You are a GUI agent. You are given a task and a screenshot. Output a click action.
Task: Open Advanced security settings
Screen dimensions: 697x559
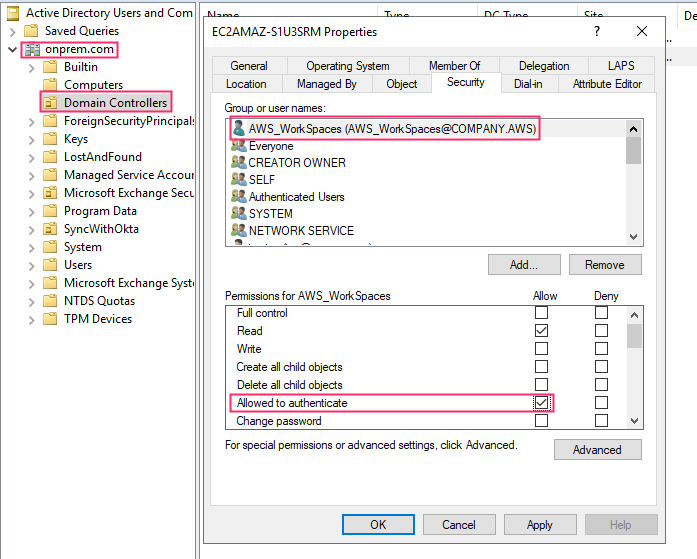[x=597, y=450]
